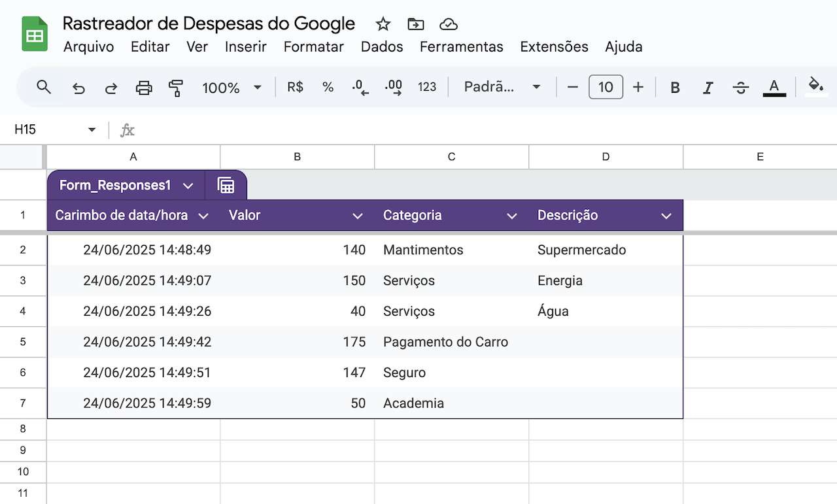837x504 pixels.
Task: Open the zoom level 100% dropdown
Action: point(231,88)
